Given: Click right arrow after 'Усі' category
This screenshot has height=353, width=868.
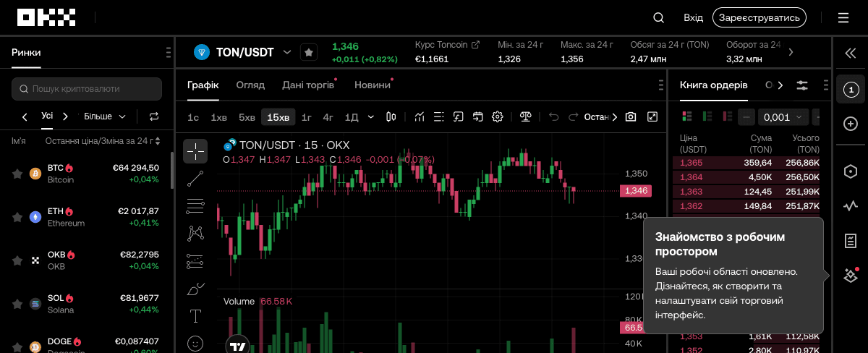Looking at the screenshot, I should 65,116.
